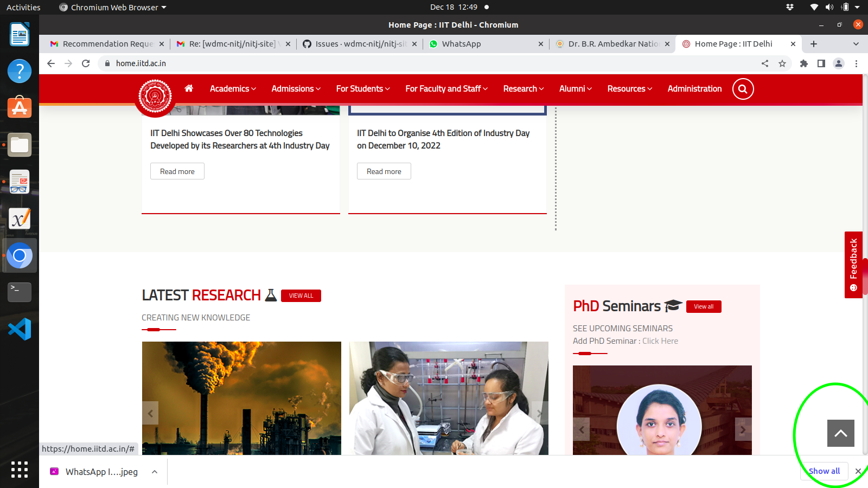Bookmark the page using the star icon
The image size is (868, 488).
(x=782, y=63)
